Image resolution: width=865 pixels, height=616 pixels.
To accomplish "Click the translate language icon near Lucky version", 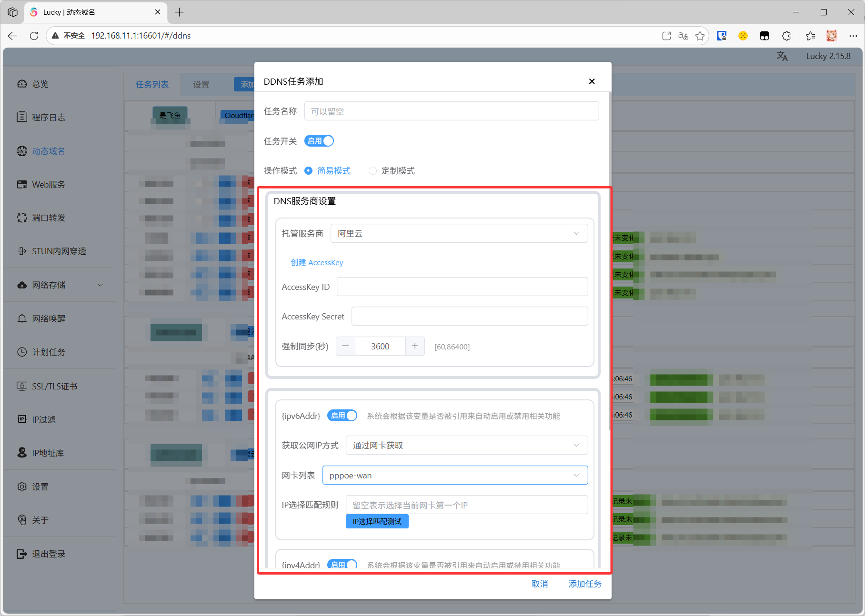I will tap(782, 56).
